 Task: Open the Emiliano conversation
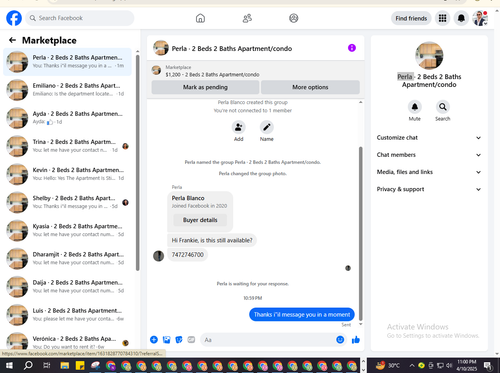tap(67, 90)
